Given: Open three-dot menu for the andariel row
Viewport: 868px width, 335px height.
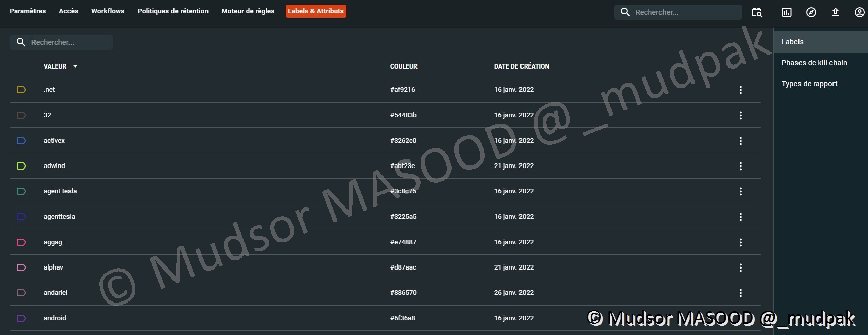Looking at the screenshot, I should 741,293.
